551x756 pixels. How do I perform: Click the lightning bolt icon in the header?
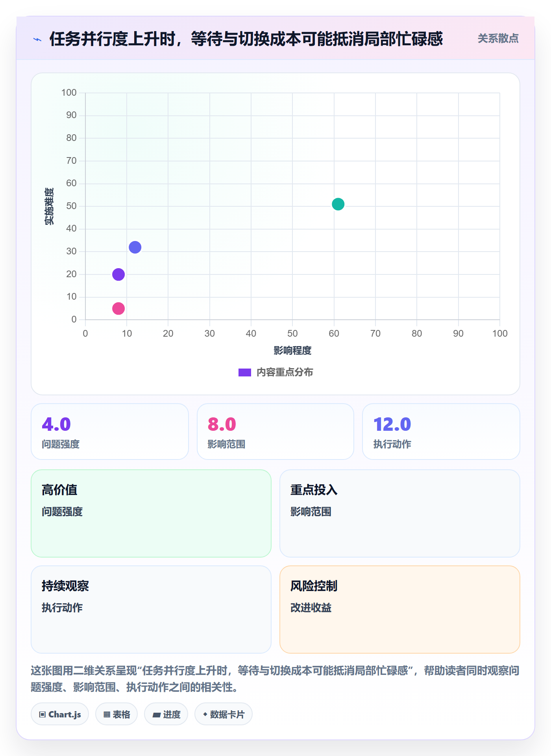pos(37,39)
